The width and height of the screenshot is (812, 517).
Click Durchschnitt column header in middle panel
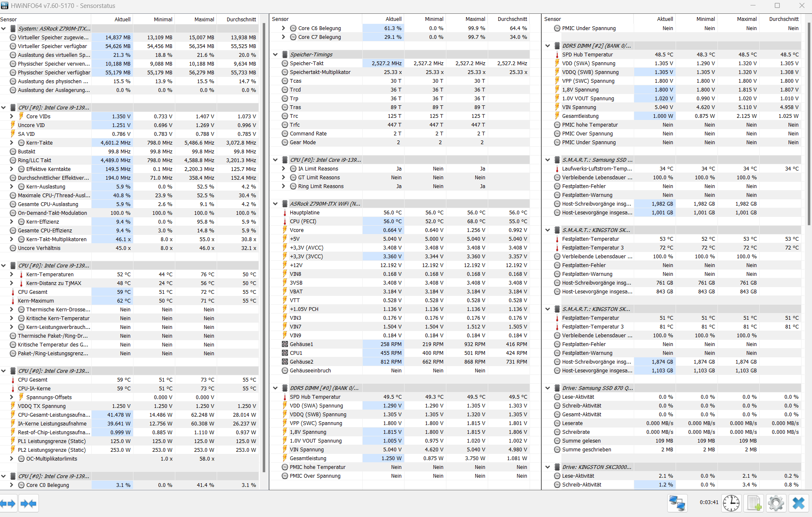click(x=512, y=19)
